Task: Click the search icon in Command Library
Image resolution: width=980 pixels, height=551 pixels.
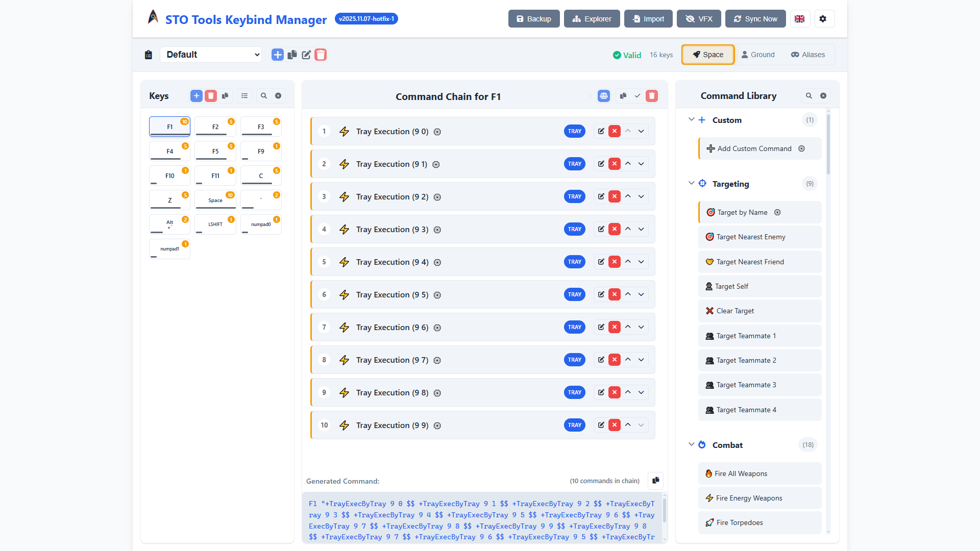Action: pyautogui.click(x=809, y=95)
